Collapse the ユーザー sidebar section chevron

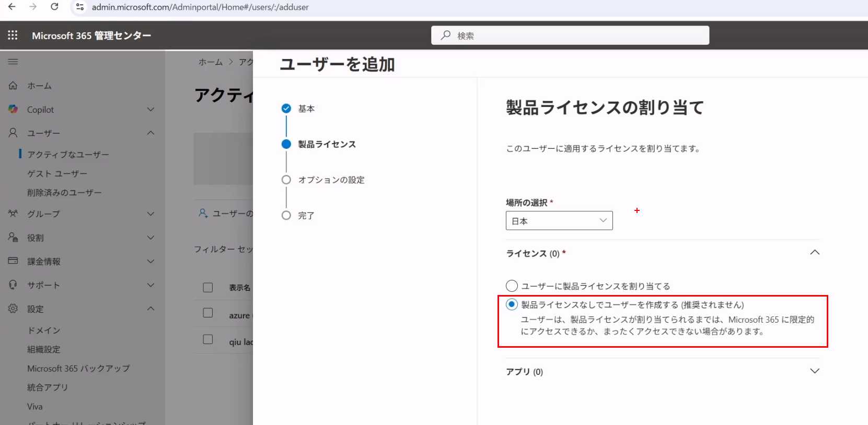click(151, 133)
